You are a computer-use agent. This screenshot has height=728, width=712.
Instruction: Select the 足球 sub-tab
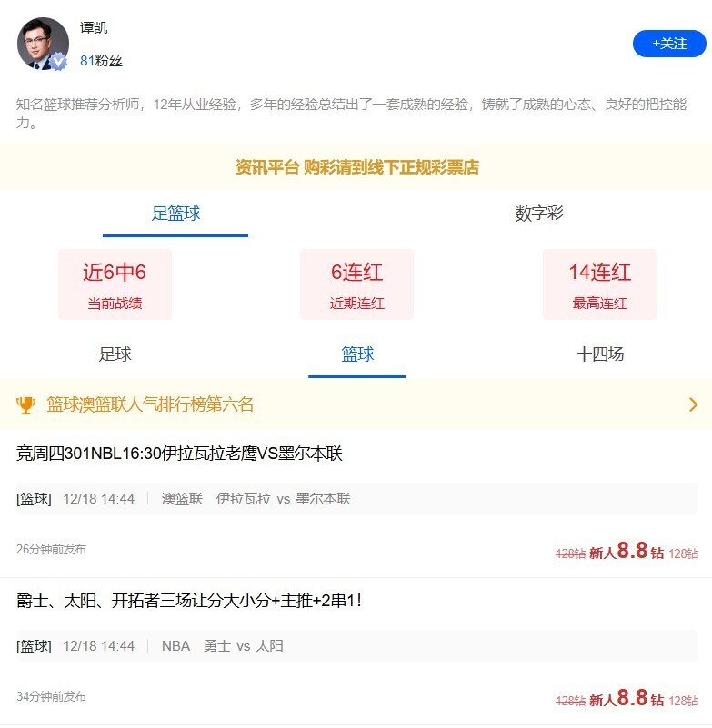(115, 354)
